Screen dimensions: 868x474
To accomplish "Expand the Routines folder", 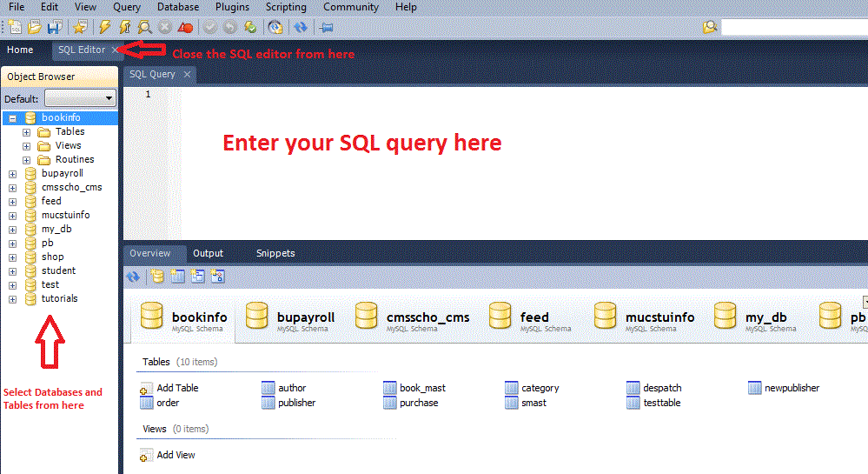I will (26, 160).
